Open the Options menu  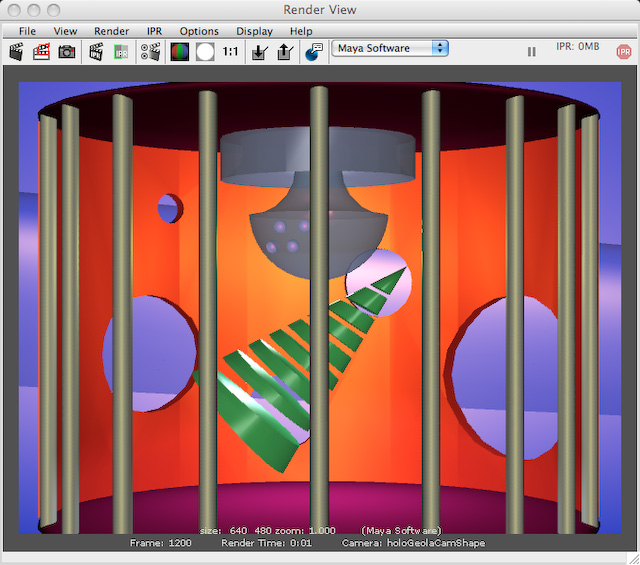[x=199, y=31]
